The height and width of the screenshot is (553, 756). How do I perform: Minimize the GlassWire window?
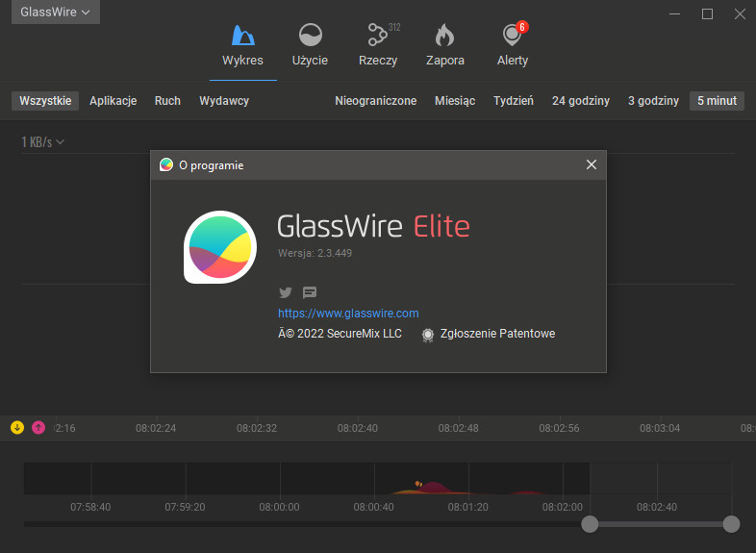(x=674, y=14)
